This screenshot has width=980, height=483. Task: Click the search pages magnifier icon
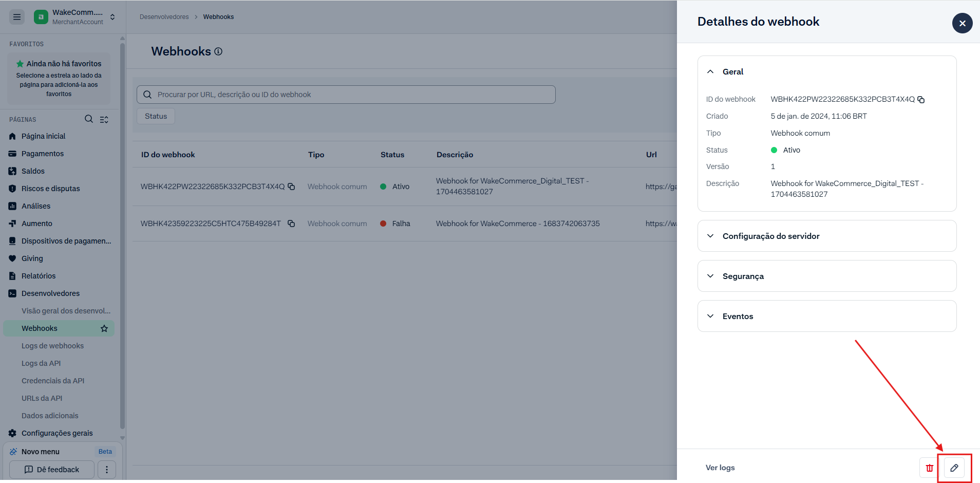[89, 119]
